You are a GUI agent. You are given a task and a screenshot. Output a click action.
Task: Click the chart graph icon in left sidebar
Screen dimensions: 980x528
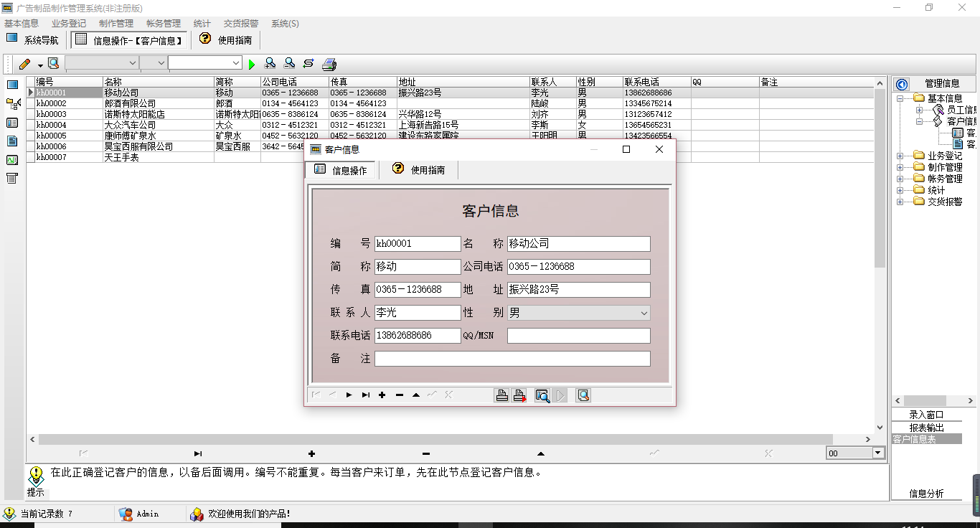click(x=12, y=160)
